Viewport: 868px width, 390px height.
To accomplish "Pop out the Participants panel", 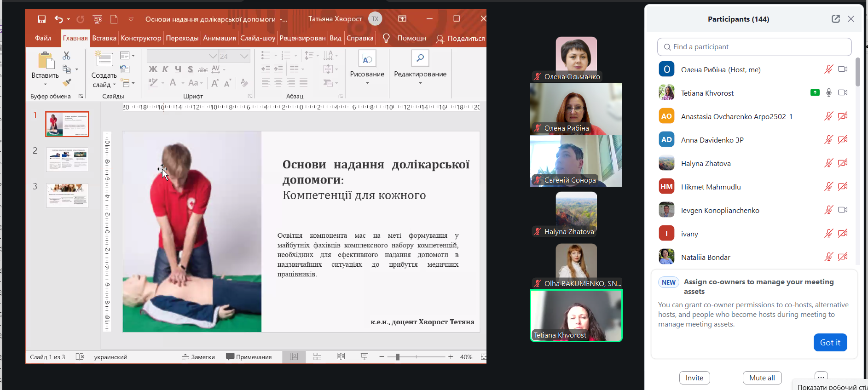I will coord(835,19).
